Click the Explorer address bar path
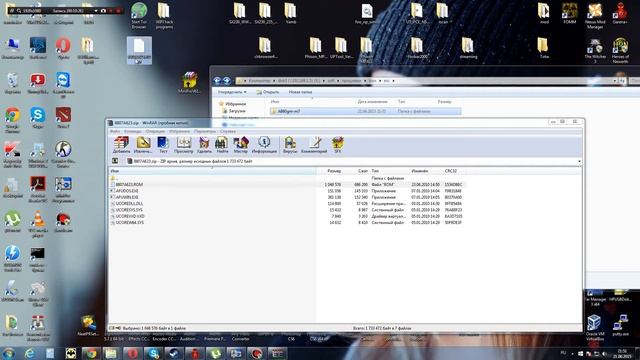The width and height of the screenshot is (640, 360). click(x=424, y=81)
